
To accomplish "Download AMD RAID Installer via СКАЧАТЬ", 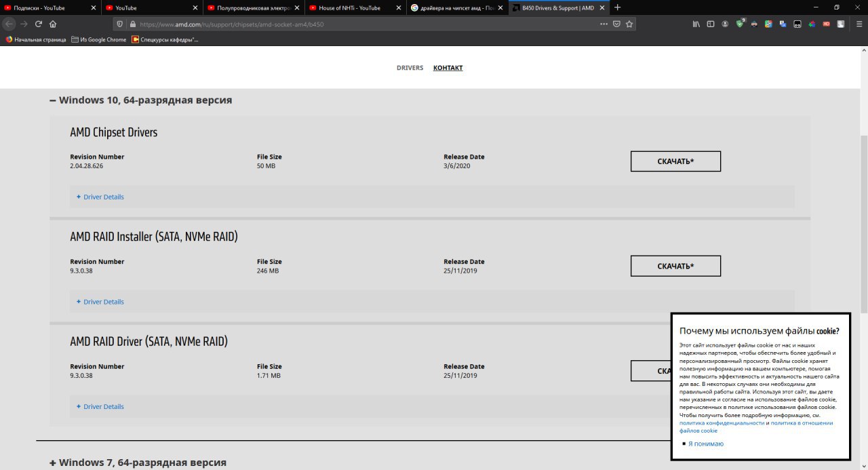I will (675, 266).
